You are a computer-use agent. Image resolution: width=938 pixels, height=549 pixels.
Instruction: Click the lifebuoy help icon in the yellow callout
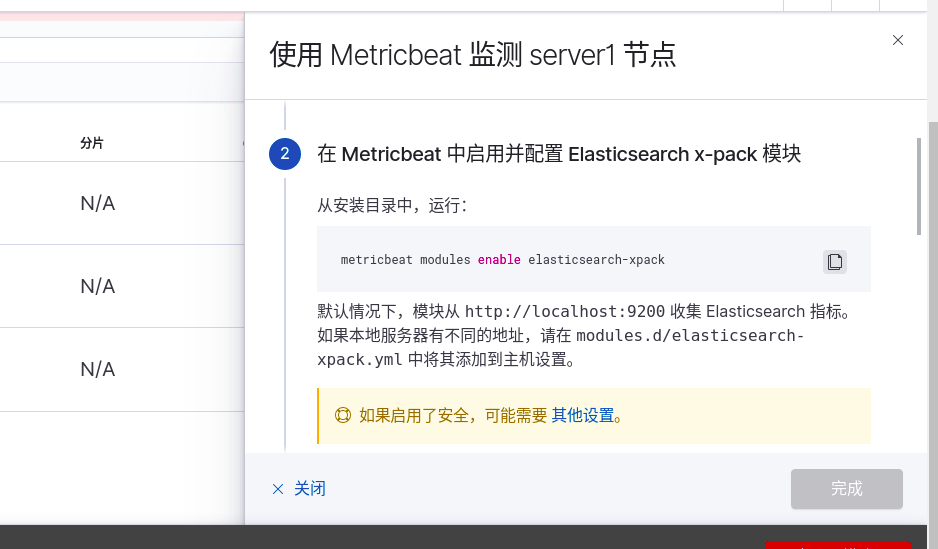click(343, 415)
